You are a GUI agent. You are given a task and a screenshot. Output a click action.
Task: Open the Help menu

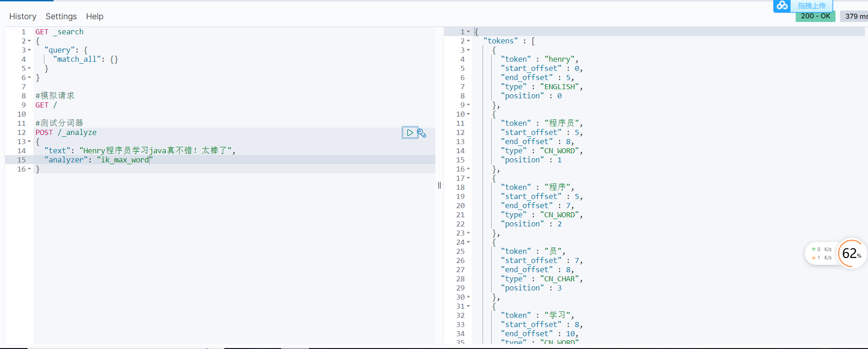tap(95, 16)
